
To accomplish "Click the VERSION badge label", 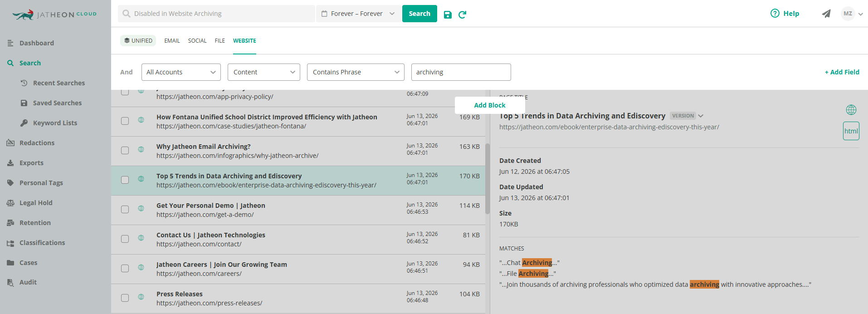I will point(683,116).
